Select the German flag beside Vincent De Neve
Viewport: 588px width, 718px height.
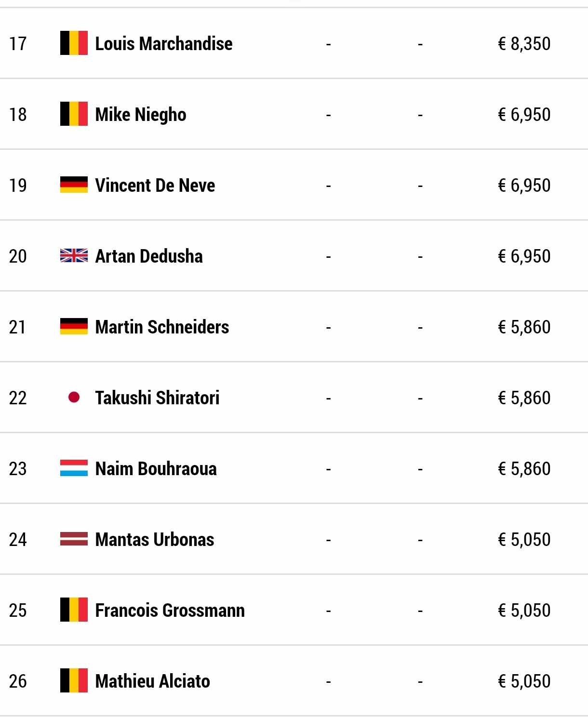(x=74, y=185)
